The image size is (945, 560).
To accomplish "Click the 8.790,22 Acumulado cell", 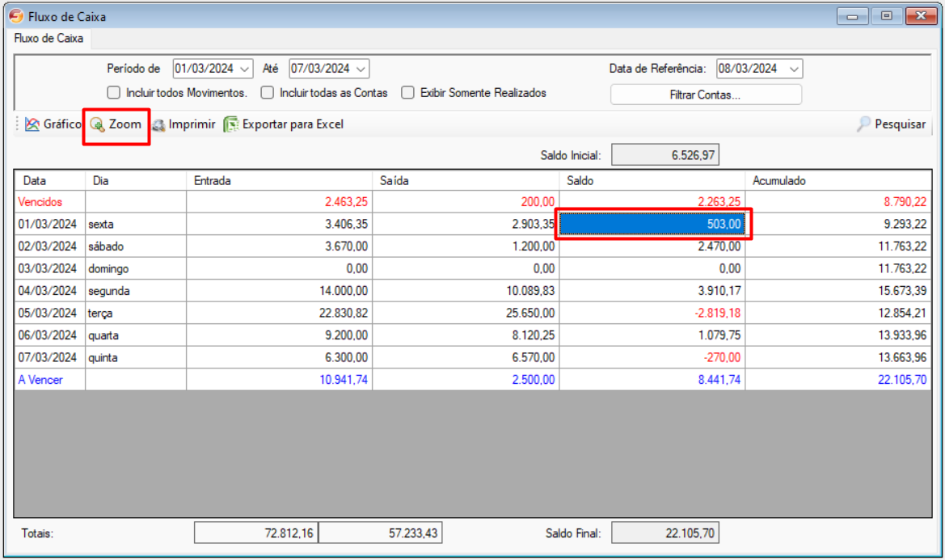I will tap(838, 202).
